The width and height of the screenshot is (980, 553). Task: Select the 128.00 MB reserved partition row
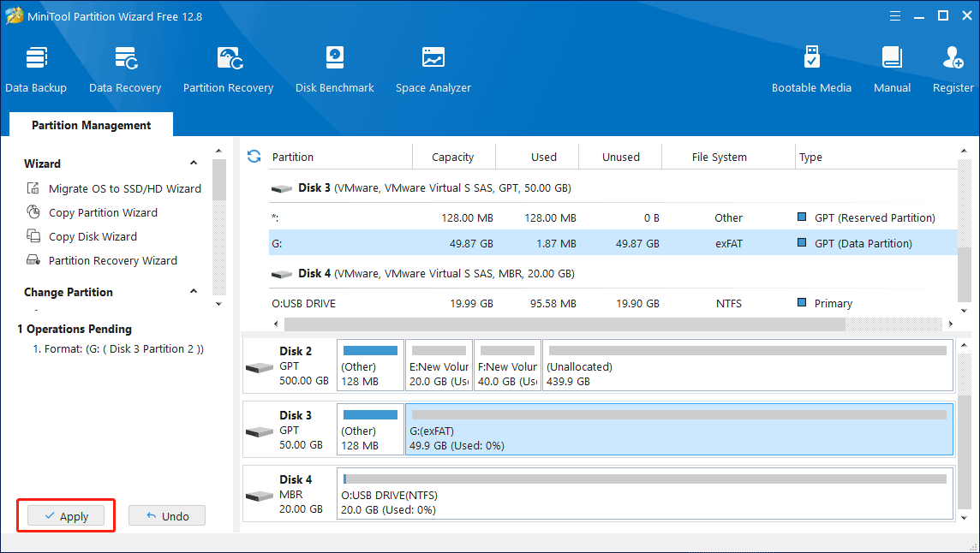pos(613,217)
